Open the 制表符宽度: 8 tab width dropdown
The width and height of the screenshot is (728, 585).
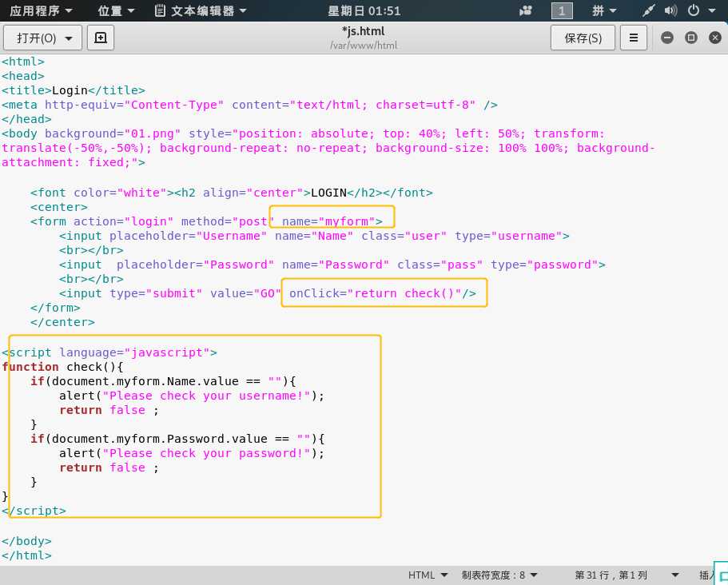coord(499,575)
